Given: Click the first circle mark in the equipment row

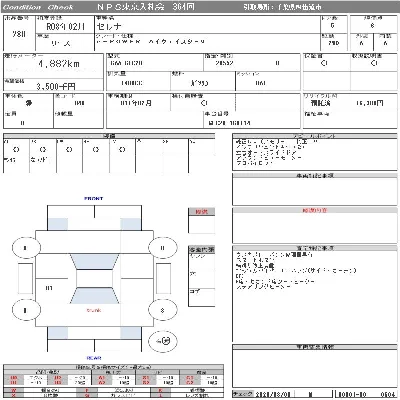Looking at the screenshot, I should click(x=16, y=150).
